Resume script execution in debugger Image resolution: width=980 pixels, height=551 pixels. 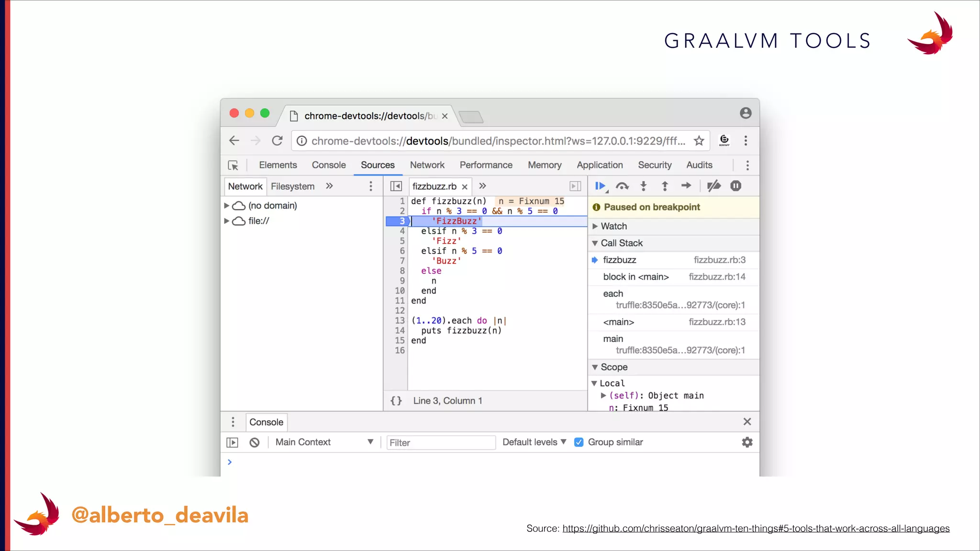click(600, 186)
